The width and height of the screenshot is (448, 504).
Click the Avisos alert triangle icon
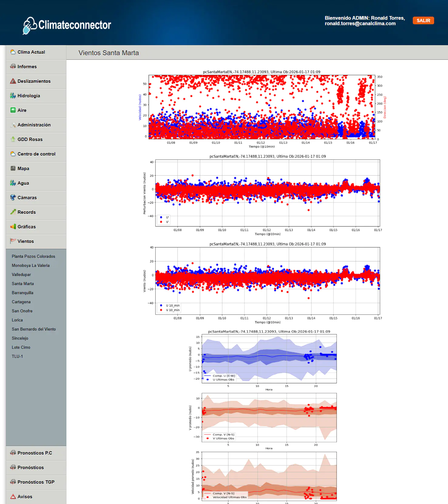tap(13, 496)
